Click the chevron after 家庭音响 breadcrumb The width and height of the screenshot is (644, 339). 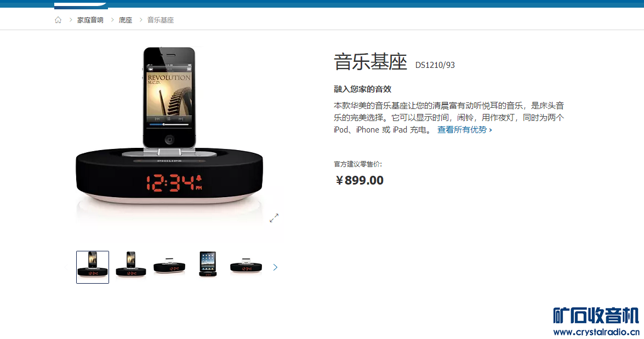coord(112,20)
